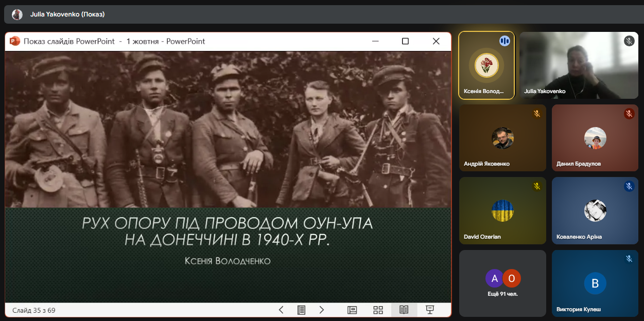Open Slide Sorter grid view

pos(378,310)
